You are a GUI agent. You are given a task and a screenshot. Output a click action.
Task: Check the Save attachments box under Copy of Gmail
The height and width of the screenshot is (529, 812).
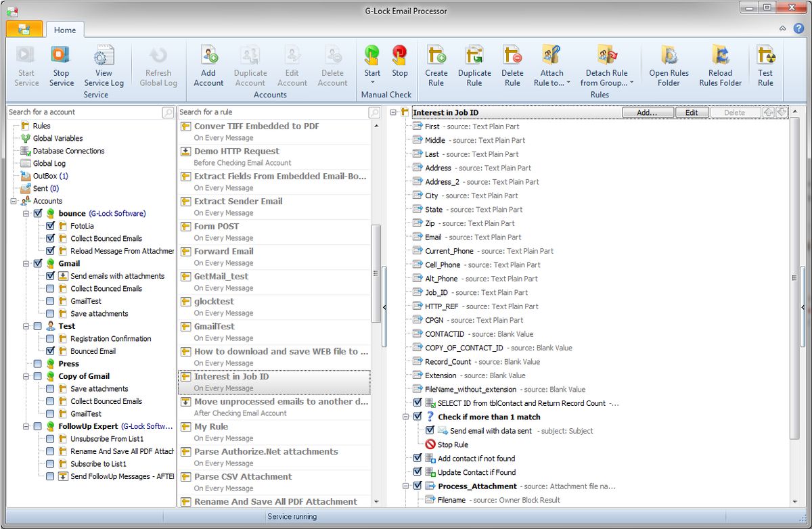tap(49, 388)
